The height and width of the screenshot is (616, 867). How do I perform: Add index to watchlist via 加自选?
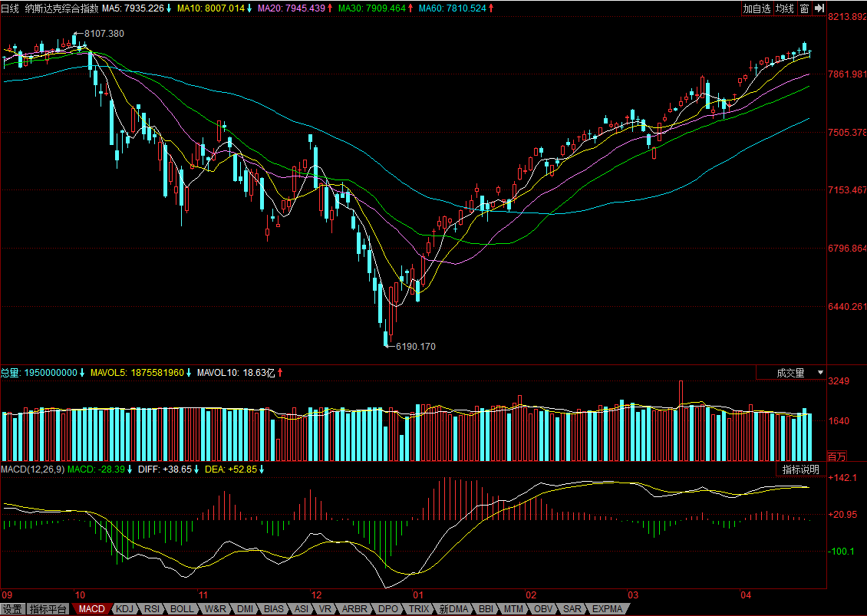point(757,8)
